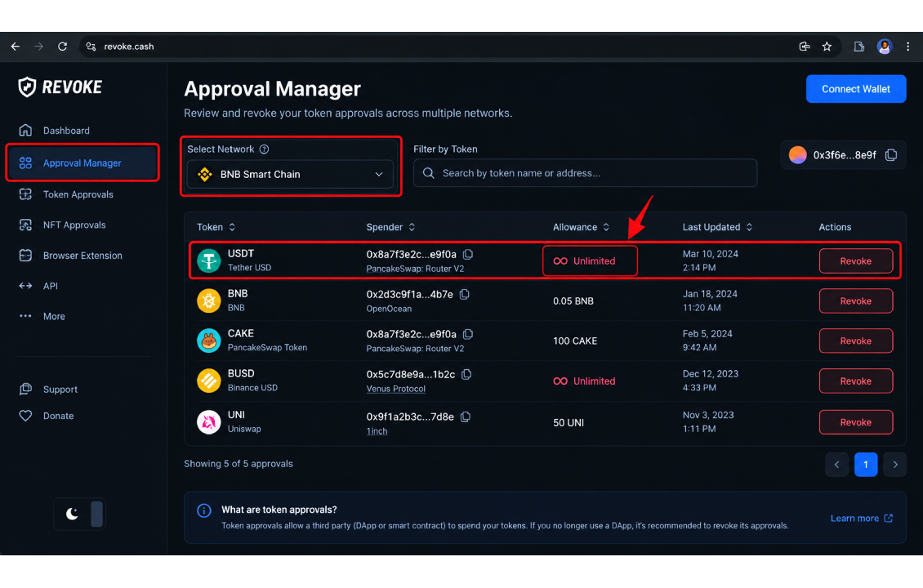Open site info icon in address bar
This screenshot has width=923, height=588.
[91, 47]
